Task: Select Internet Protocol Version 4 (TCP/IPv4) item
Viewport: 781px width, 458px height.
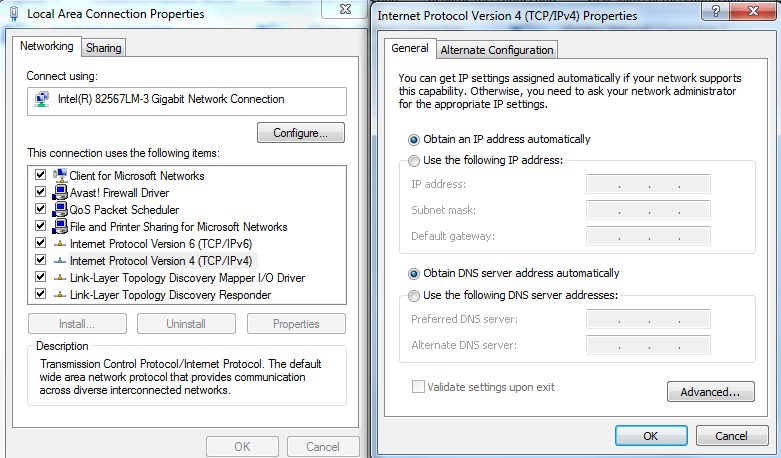Action: tap(159, 261)
